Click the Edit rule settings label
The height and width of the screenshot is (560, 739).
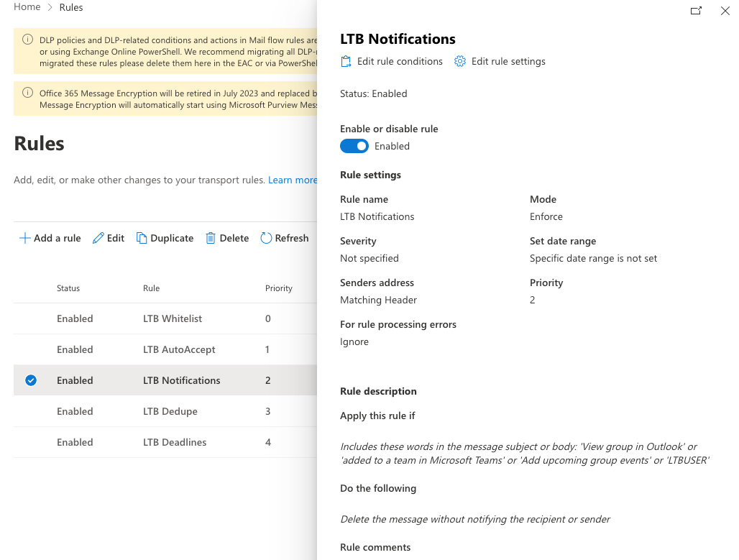tap(508, 61)
